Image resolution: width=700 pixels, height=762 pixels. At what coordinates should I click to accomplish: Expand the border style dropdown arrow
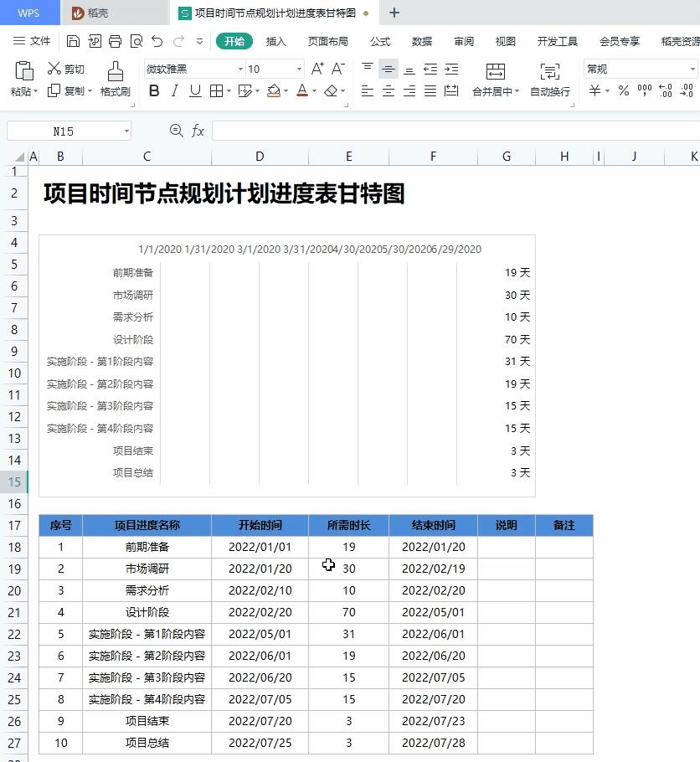[x=227, y=92]
